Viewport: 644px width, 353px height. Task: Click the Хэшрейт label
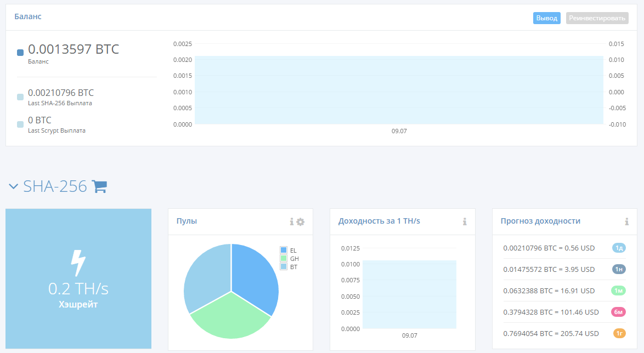(x=78, y=305)
